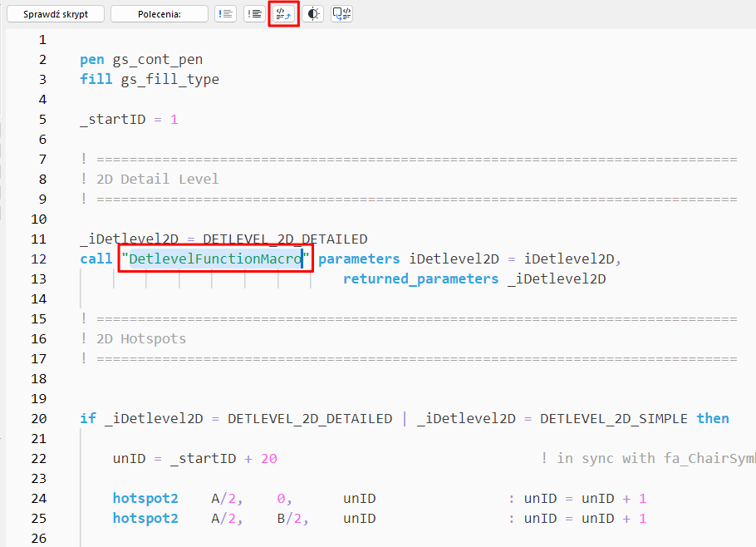756x547 pixels.
Task: Click the "hotspot2" keyword on line 24
Action: click(145, 498)
